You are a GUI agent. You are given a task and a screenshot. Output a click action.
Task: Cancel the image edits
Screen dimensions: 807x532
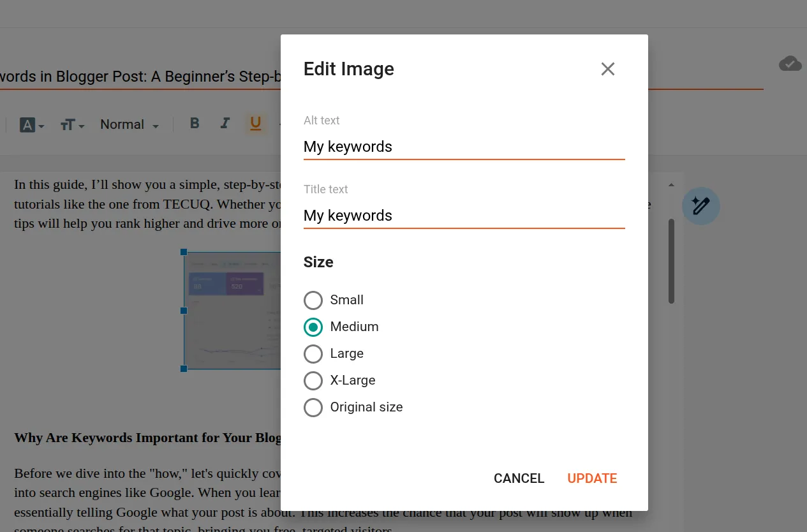tap(519, 478)
